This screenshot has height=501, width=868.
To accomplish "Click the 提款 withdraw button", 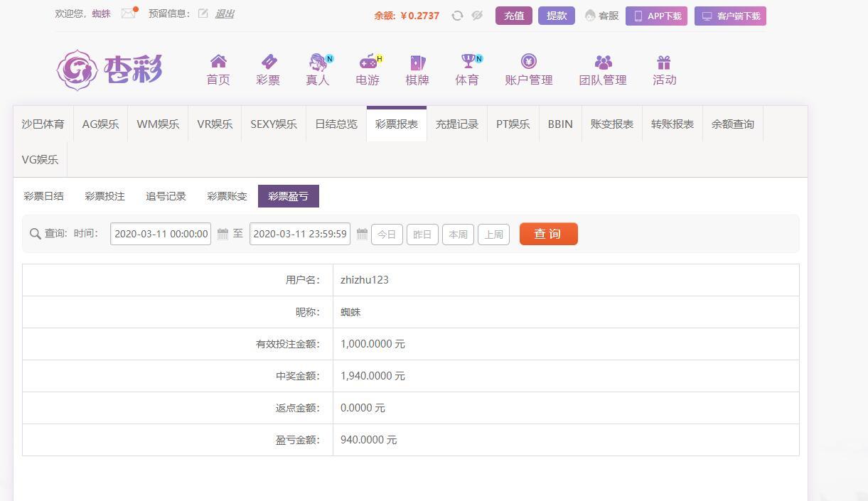I will (x=557, y=16).
